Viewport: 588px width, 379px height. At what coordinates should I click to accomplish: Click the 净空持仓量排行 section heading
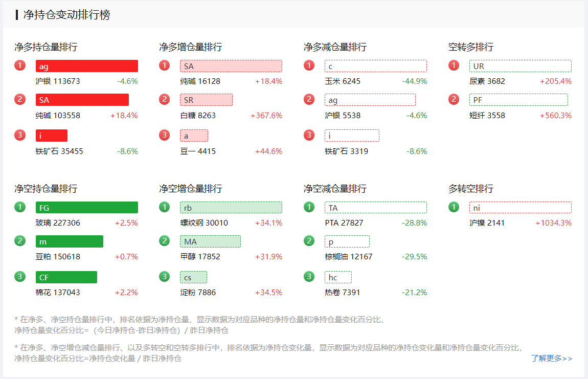pos(46,189)
